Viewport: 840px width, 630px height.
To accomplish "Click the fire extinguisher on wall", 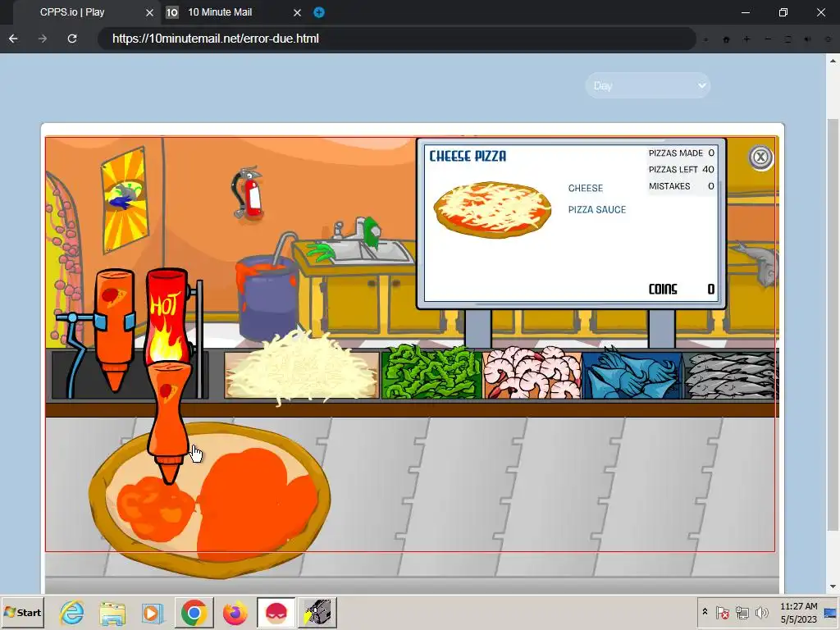I will 248,193.
